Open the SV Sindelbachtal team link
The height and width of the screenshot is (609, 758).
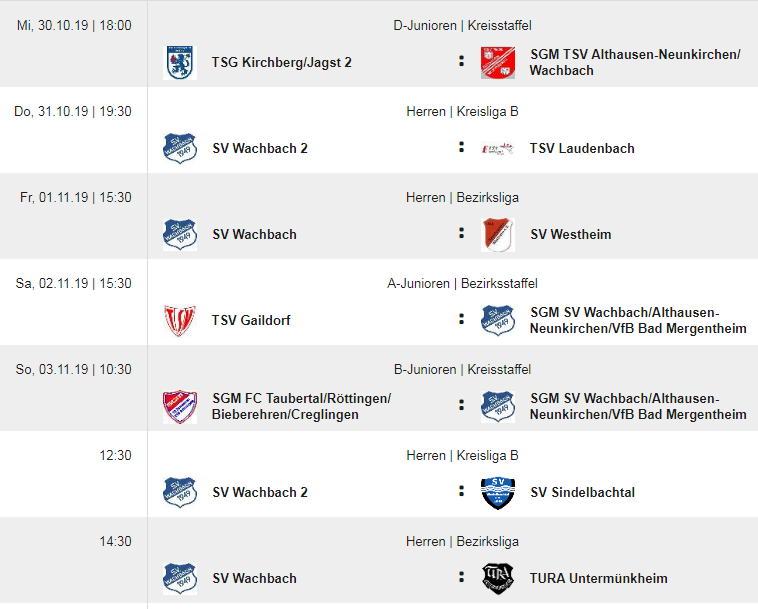coord(583,493)
